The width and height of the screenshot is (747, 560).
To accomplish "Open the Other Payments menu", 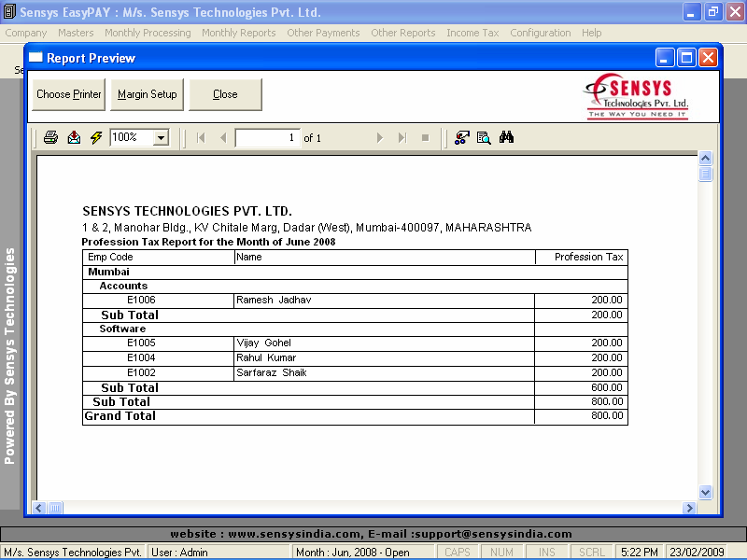I will click(x=323, y=33).
